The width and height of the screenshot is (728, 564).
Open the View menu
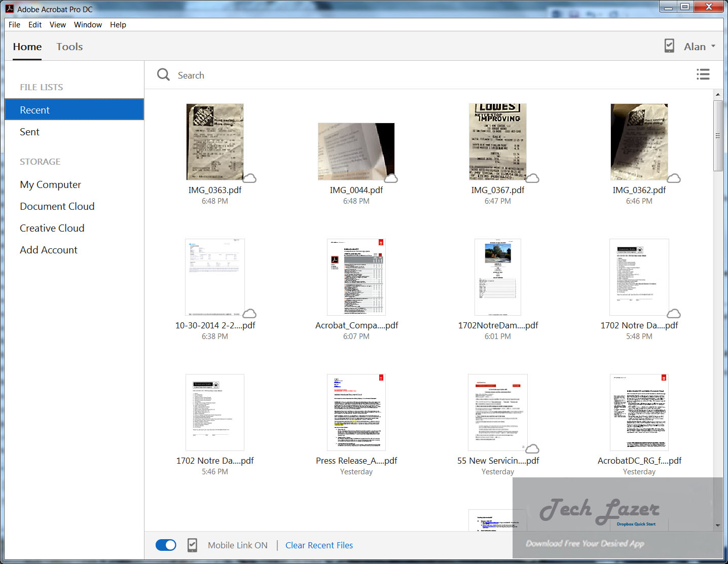point(58,24)
